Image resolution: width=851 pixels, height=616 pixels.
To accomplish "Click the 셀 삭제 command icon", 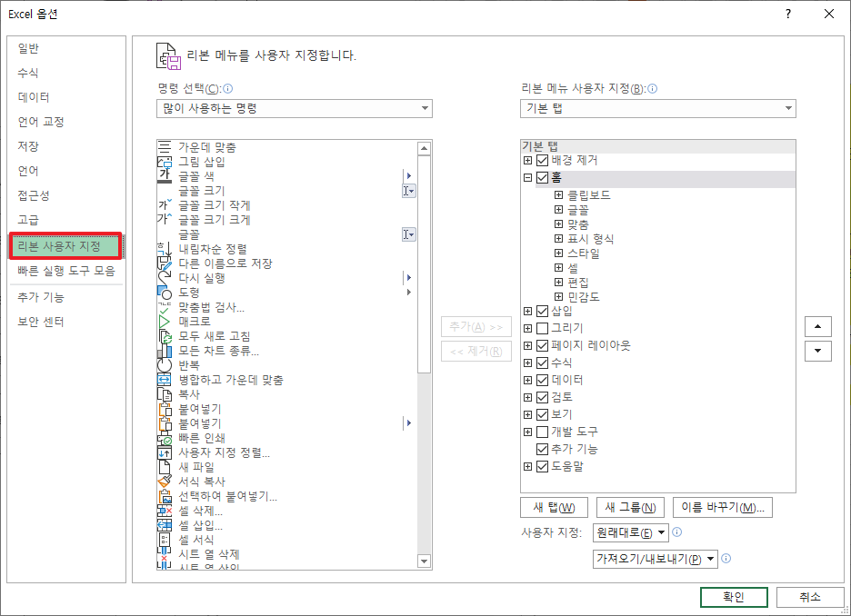I will (165, 511).
